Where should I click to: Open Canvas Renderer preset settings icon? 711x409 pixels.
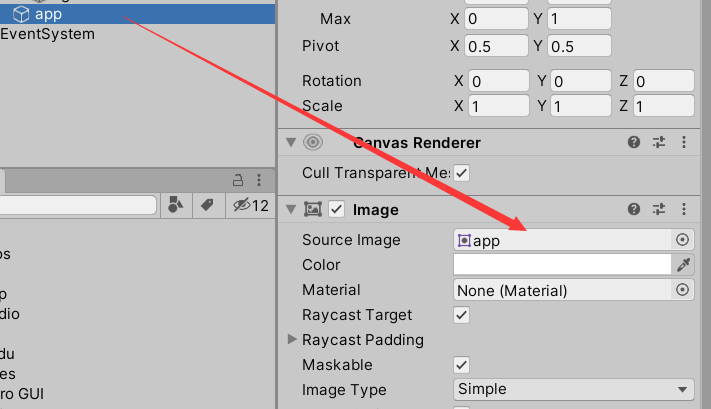pos(659,142)
